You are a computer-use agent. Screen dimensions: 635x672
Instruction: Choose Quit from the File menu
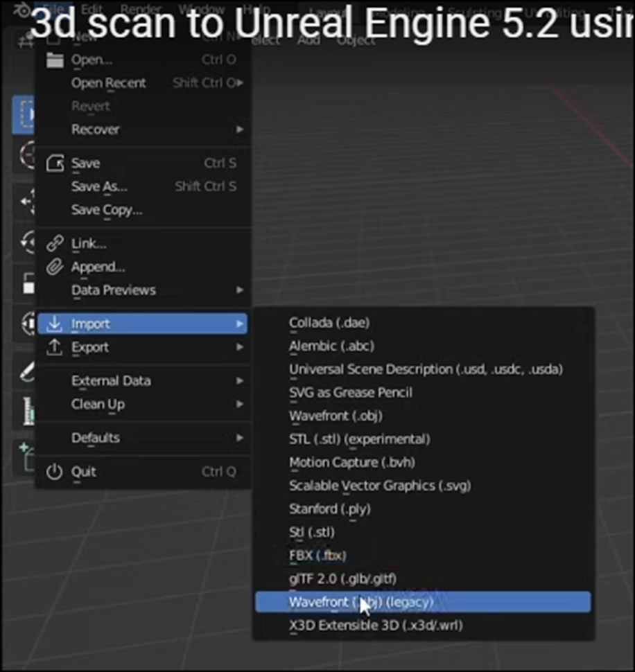click(x=143, y=472)
